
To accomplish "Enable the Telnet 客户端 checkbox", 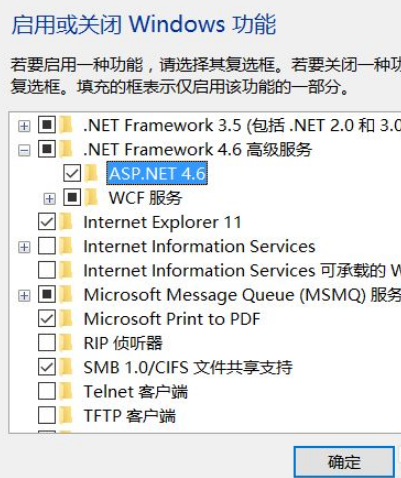I will pos(47,391).
